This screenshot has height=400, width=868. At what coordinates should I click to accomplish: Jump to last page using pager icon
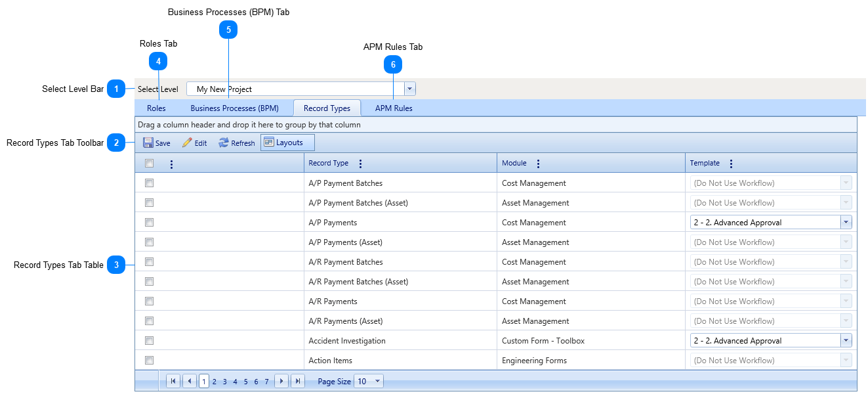click(x=298, y=380)
